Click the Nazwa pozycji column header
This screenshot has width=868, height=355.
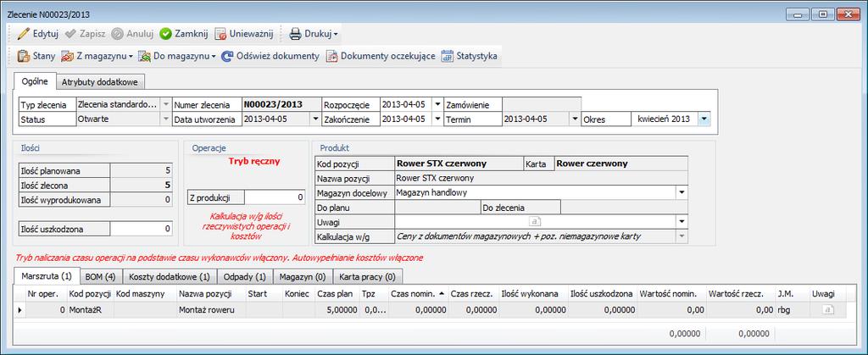[210, 294]
